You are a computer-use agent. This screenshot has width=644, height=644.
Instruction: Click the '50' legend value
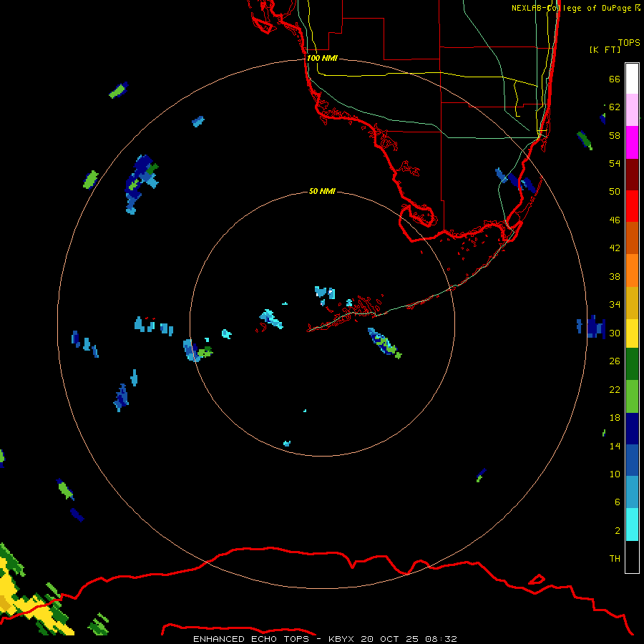tap(615, 191)
